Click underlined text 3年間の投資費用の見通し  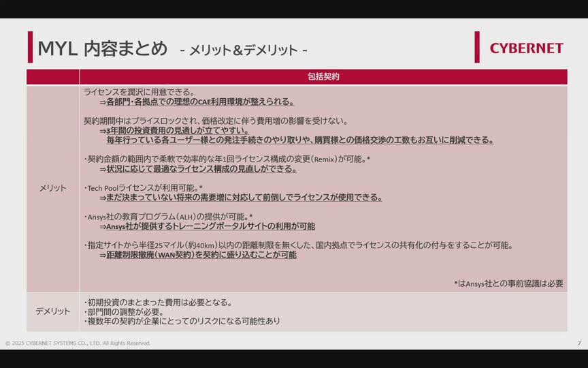pos(177,131)
